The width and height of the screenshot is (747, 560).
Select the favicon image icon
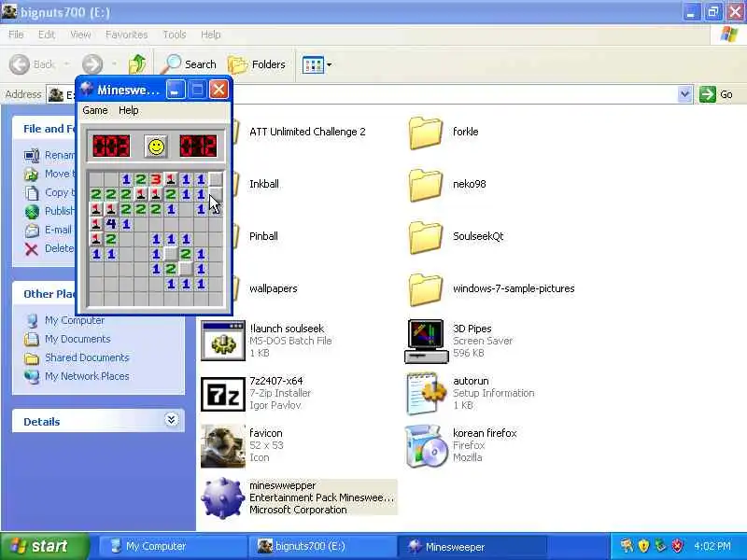(222, 446)
